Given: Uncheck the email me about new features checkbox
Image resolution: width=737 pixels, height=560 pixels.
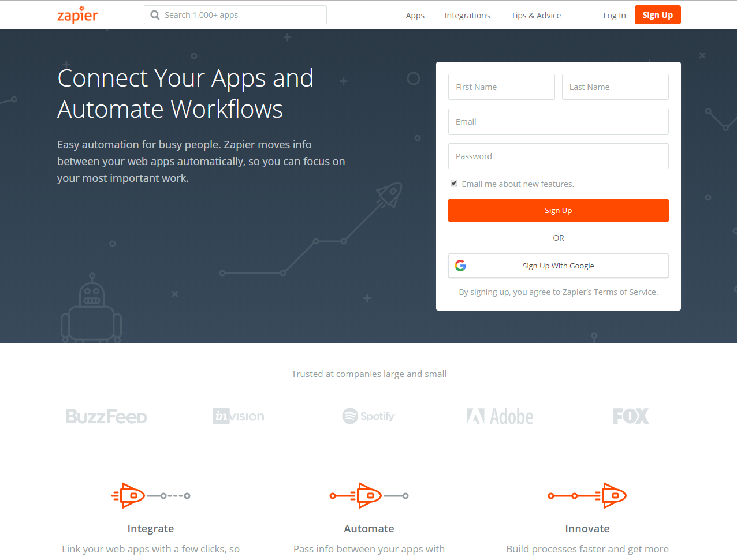Looking at the screenshot, I should click(454, 183).
